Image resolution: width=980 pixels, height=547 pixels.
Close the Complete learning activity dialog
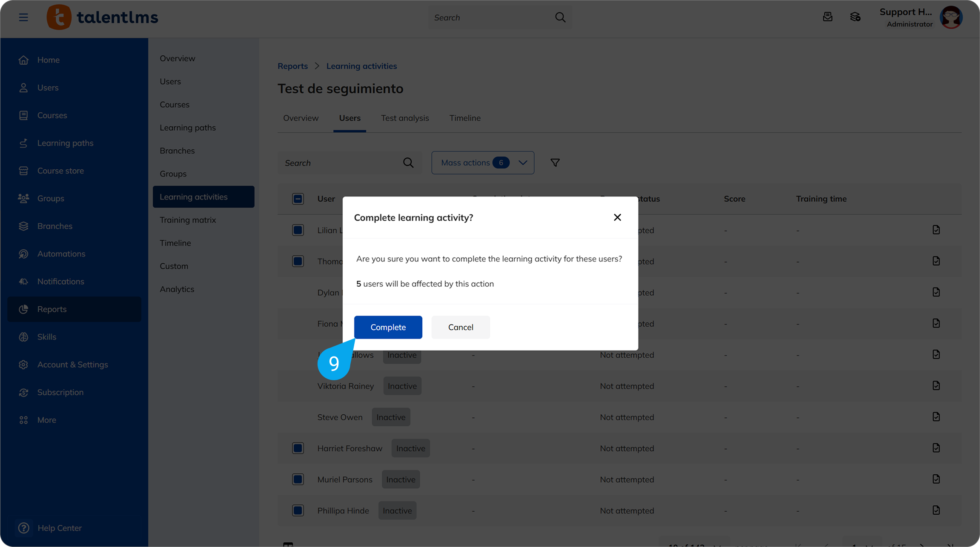tap(617, 217)
